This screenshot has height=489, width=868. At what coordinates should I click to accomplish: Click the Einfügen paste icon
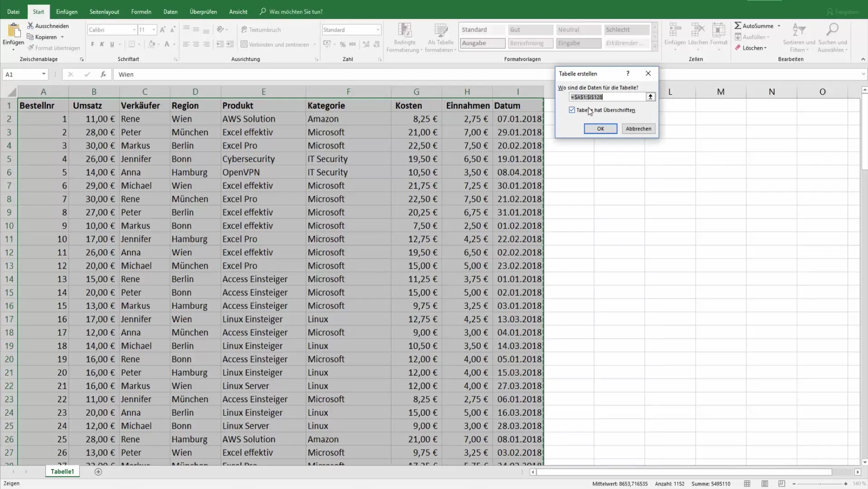(14, 30)
